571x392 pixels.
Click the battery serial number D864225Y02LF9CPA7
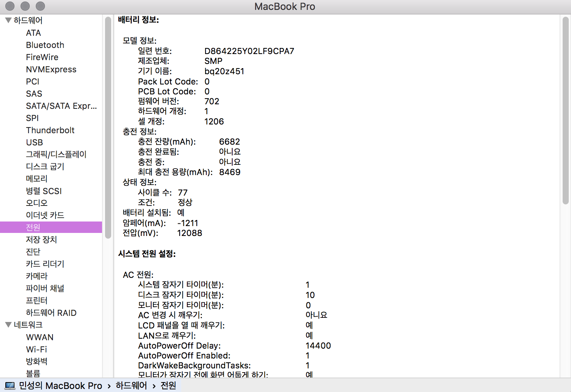pos(249,51)
